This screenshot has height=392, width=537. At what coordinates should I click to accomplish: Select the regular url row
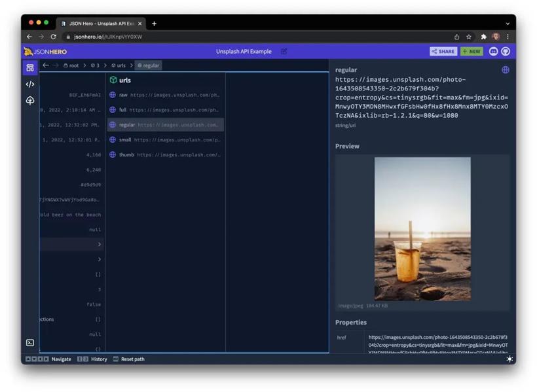point(166,125)
